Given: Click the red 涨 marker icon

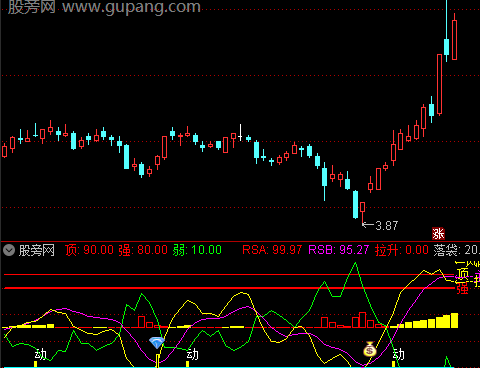Looking at the screenshot, I should click(x=438, y=234).
